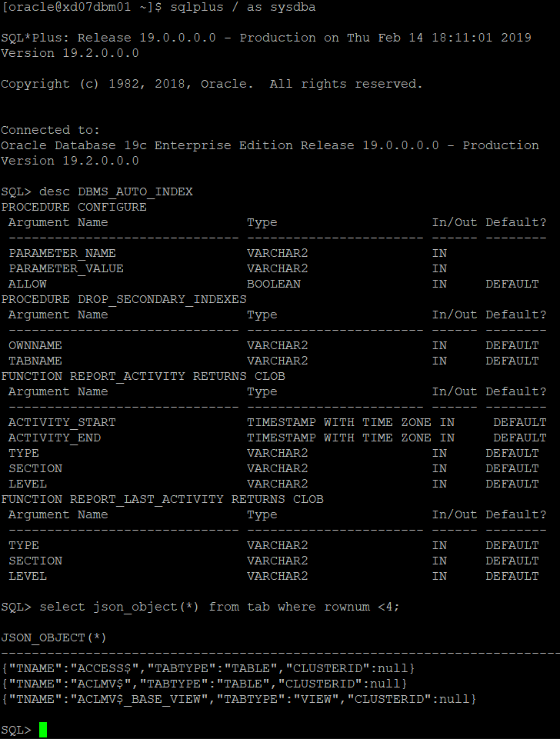This screenshot has height=739, width=560.
Task: Click 'FUNCTION REPORT_LAST_ACTIVITY RETURNS CLOB' line
Action: pos(162,500)
